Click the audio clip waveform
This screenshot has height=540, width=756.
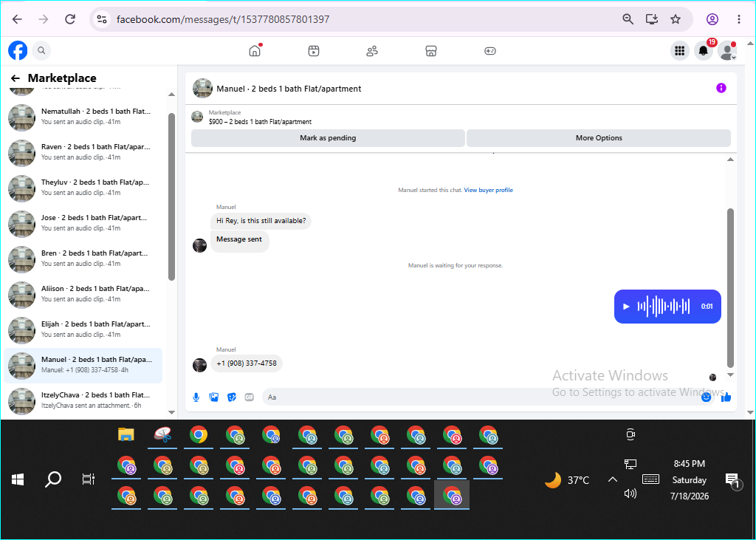click(x=664, y=307)
